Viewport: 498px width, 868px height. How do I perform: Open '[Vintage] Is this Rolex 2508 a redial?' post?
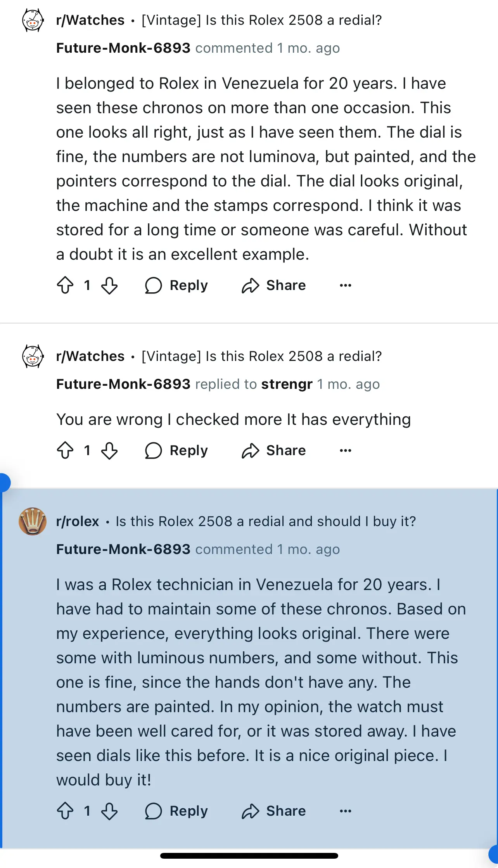point(262,20)
